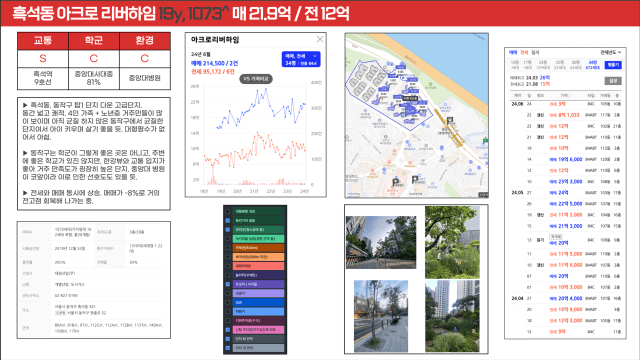The height and width of the screenshot is (360, 640).
Task: Open the tall green tree photo thumbnail
Action: coord(452,242)
